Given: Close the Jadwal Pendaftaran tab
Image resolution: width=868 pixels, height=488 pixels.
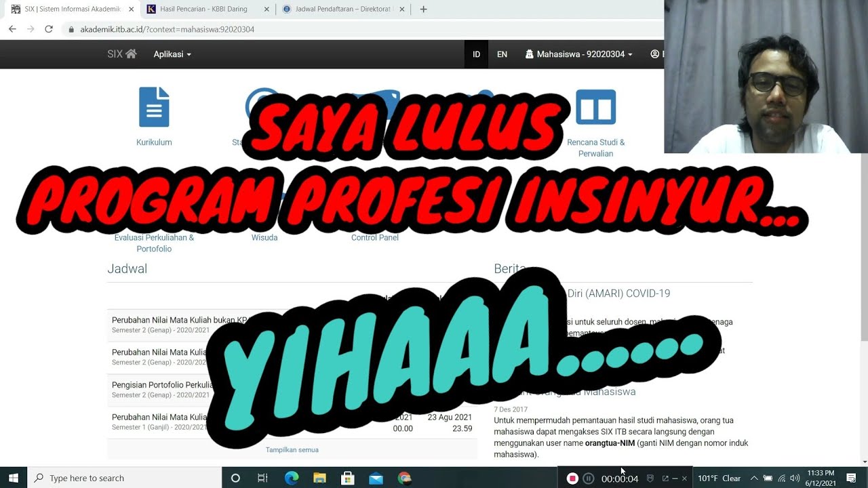Looking at the screenshot, I should pos(402,9).
